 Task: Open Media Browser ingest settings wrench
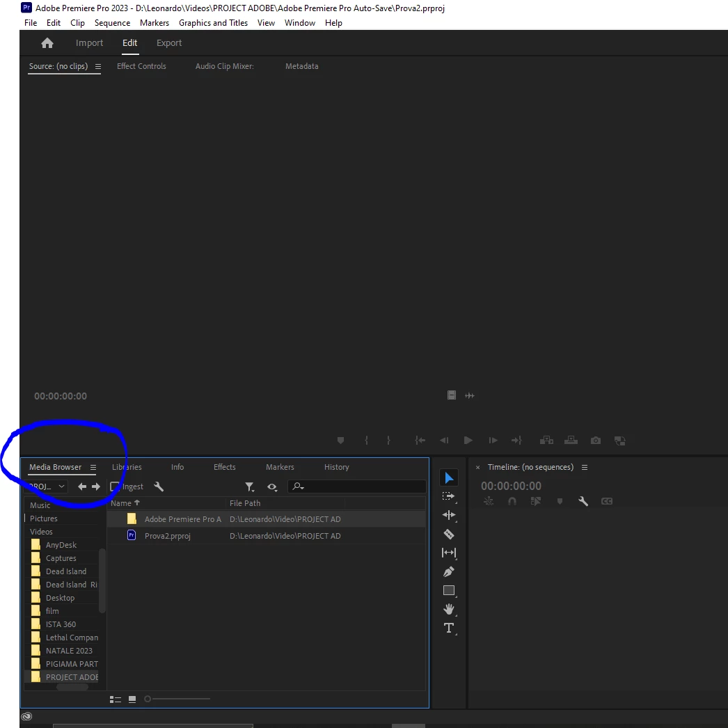(x=158, y=486)
